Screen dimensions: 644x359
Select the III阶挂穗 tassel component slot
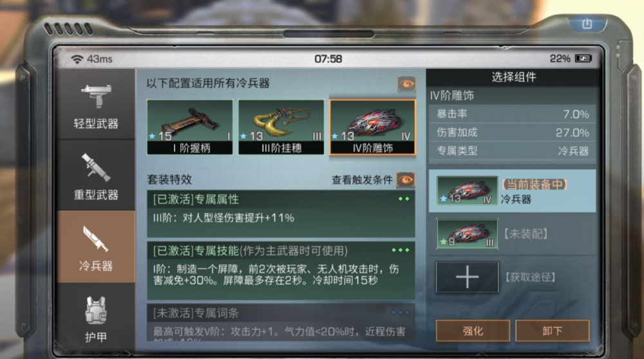click(281, 127)
